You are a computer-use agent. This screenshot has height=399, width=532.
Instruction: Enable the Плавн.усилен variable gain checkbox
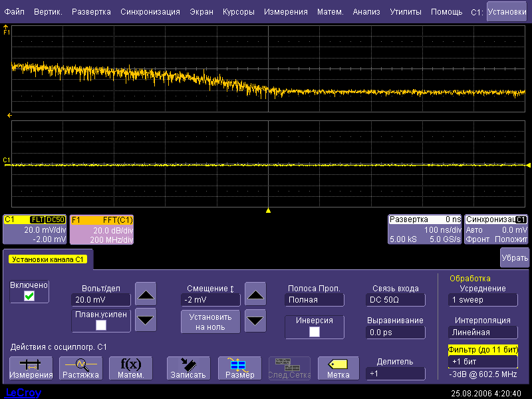pos(101,325)
